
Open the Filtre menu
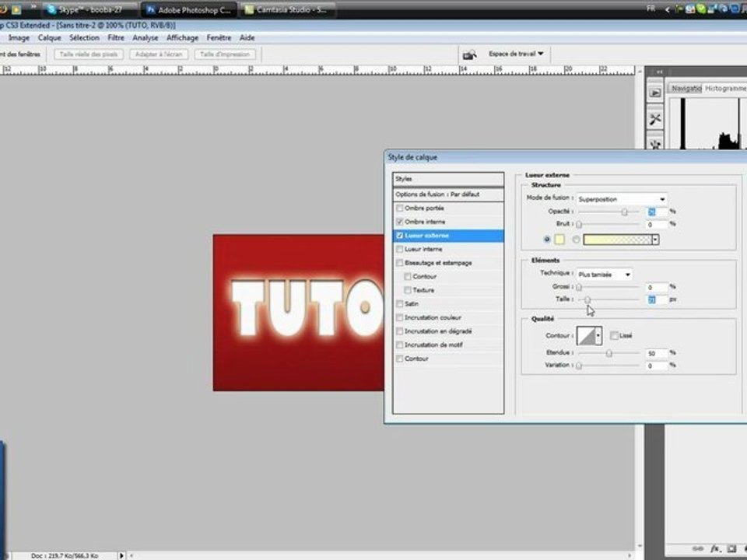[116, 37]
